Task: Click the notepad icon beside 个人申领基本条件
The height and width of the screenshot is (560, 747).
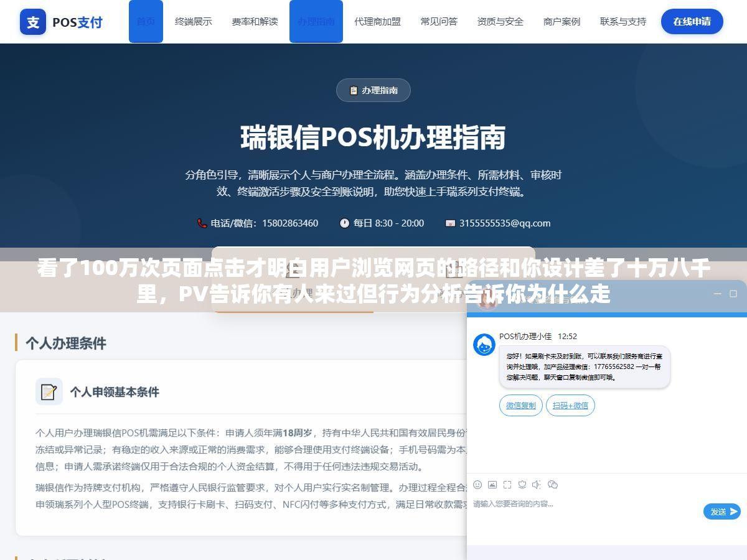Action: coord(49,391)
